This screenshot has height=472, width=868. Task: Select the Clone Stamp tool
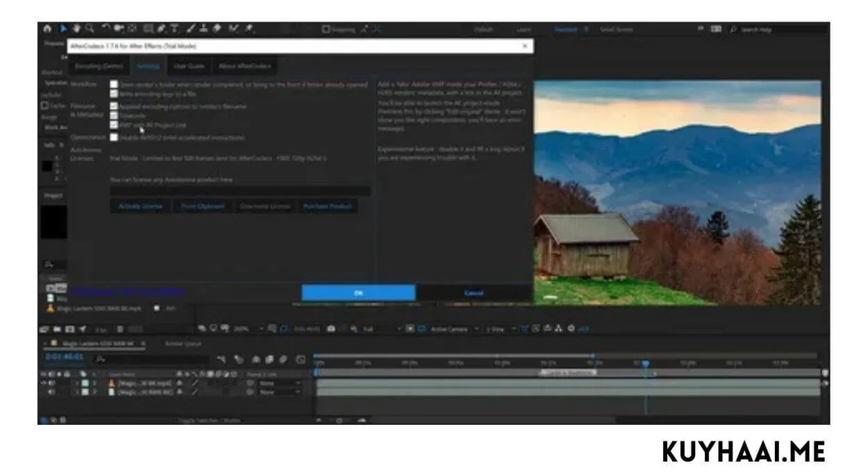tap(203, 29)
